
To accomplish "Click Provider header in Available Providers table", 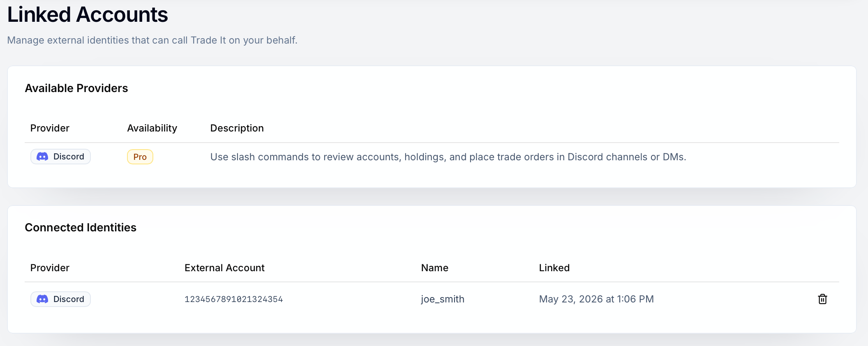I will coord(50,128).
